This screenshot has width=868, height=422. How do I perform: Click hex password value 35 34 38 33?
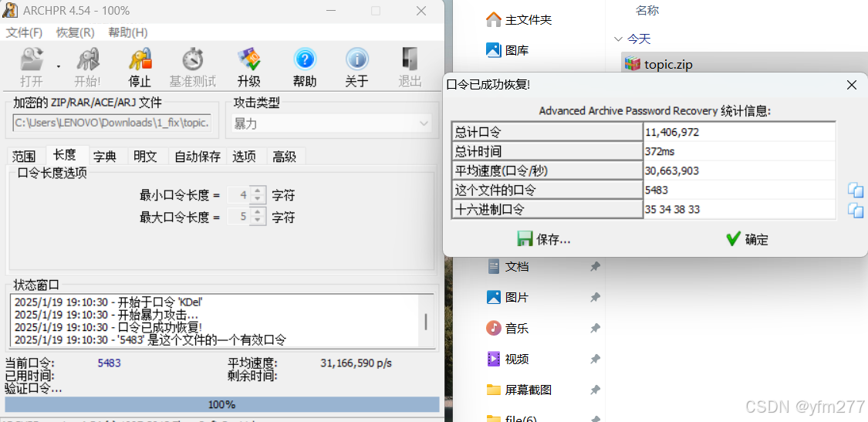[739, 209]
